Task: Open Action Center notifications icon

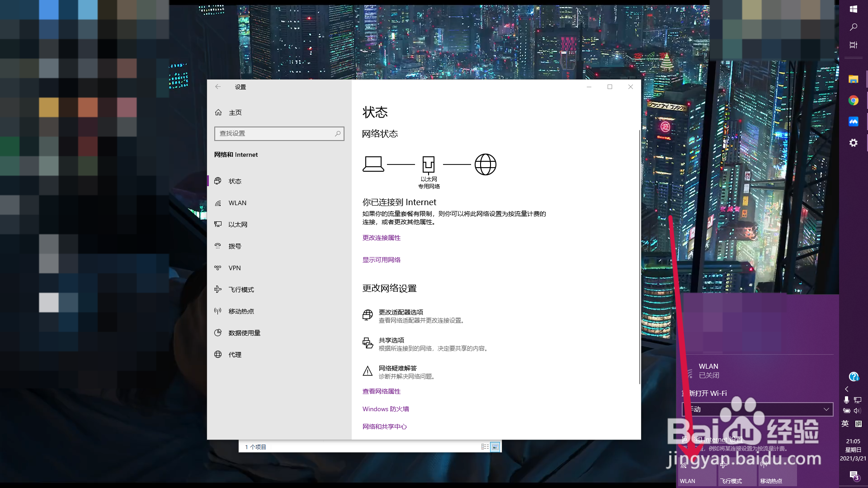Action: (854, 476)
